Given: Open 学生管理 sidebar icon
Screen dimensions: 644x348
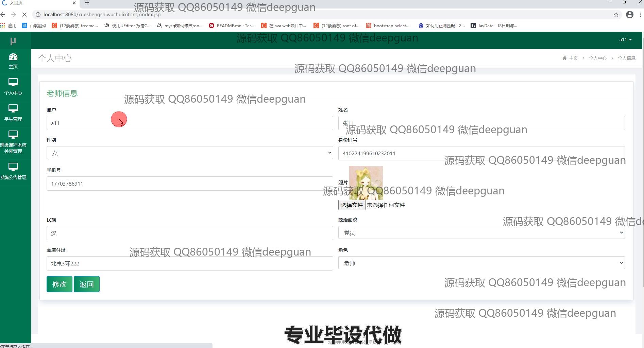Looking at the screenshot, I should coord(13,109).
